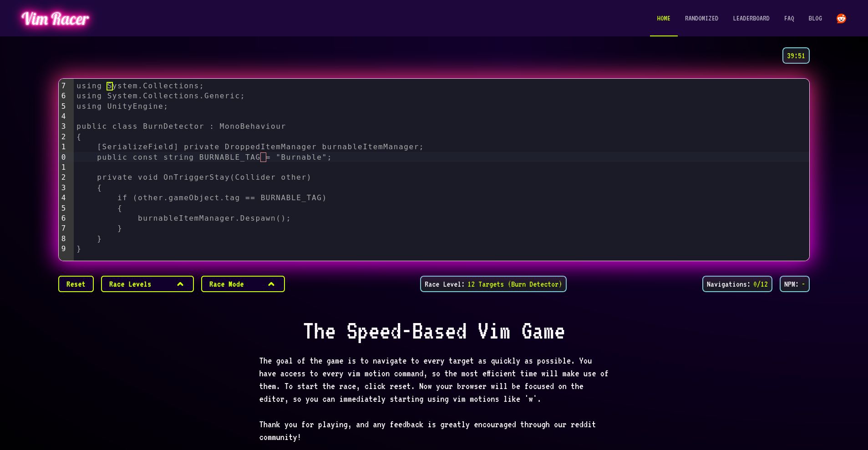Click the line number gutter
The image size is (868, 450).
[64, 168]
